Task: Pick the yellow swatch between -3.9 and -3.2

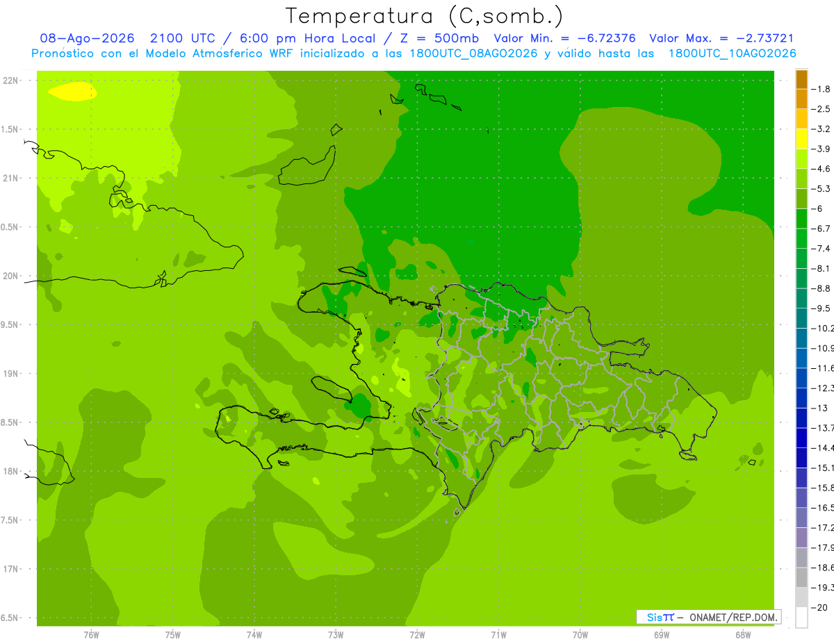Action: [x=801, y=139]
